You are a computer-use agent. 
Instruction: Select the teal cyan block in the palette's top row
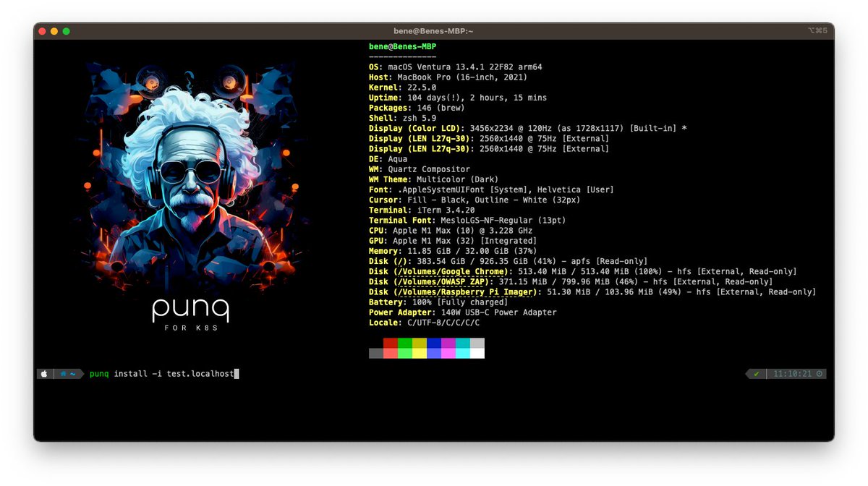(463, 343)
